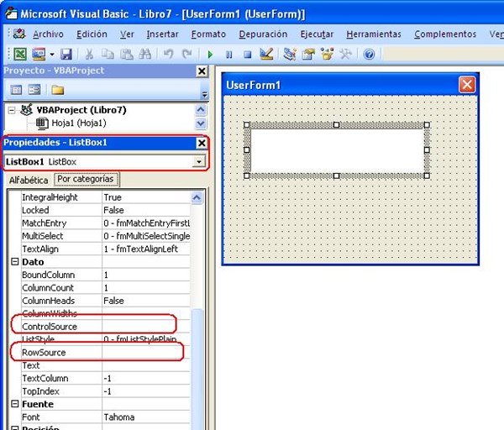Click the Insert UserForm toolbar icon
Viewport: 504px width, 430px height.
click(39, 54)
